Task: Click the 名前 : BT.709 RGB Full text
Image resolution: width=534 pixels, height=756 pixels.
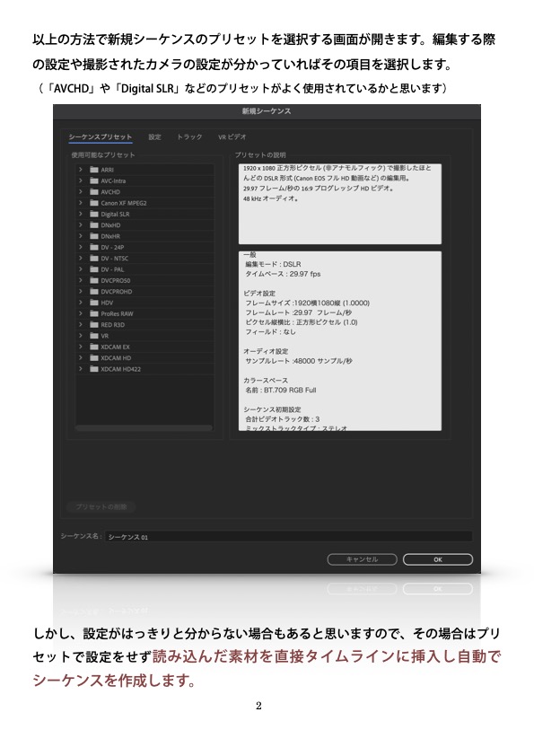Action: point(281,390)
